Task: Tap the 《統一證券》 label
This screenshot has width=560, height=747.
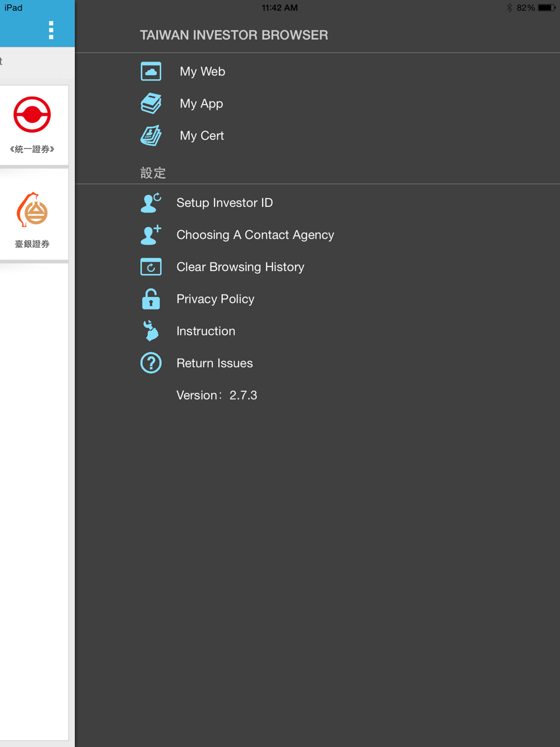Action: 32,149
